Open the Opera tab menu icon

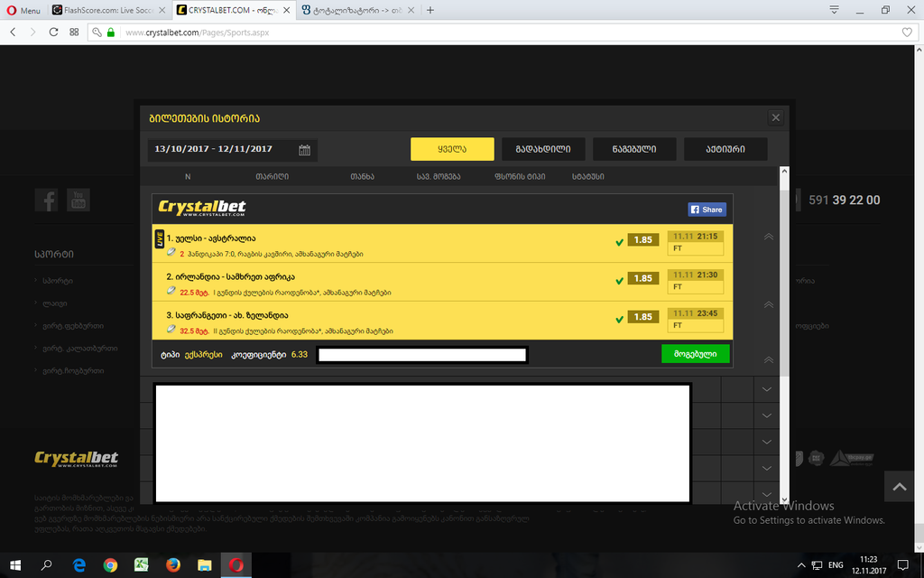pos(834,10)
